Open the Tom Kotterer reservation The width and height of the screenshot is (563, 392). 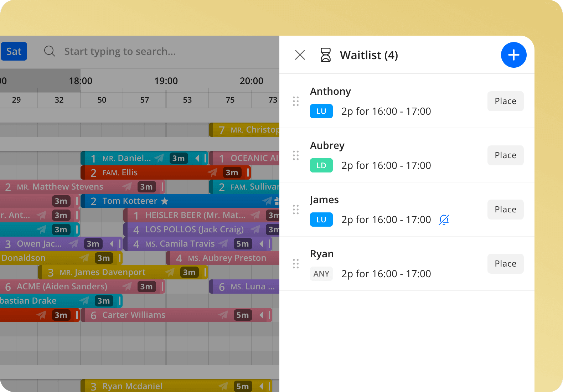[x=180, y=201]
